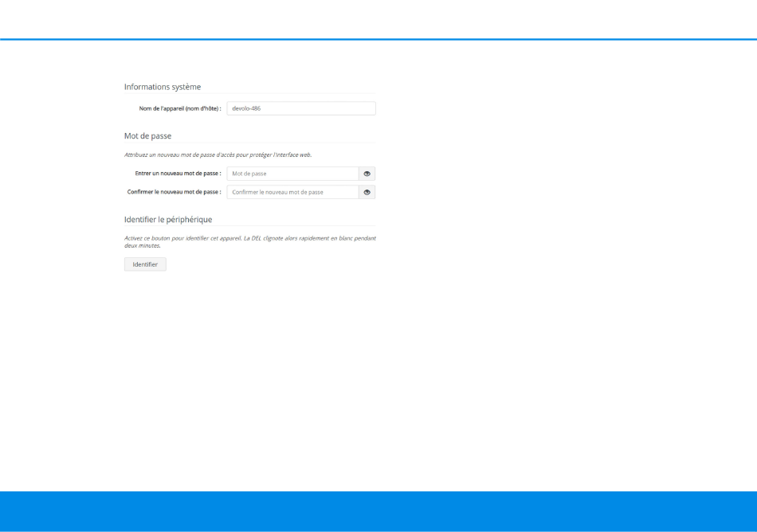Click the white header strip above blue line

(378, 19)
